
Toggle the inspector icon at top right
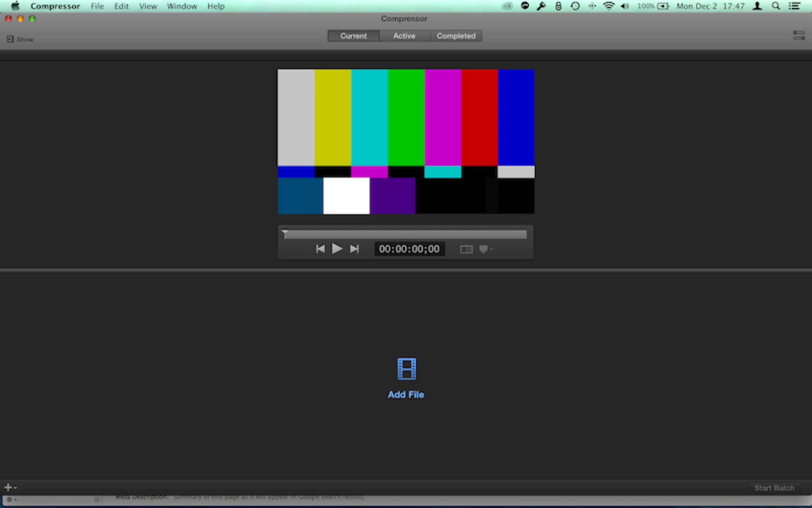pos(799,35)
